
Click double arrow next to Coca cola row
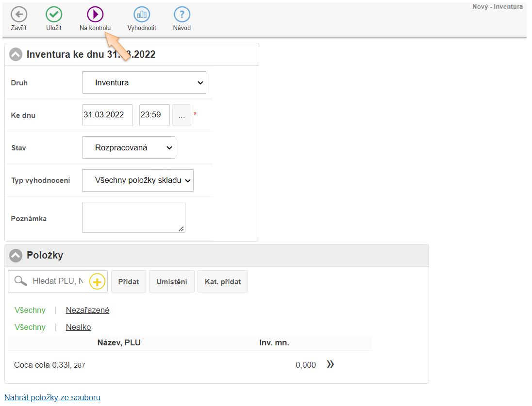tap(331, 365)
